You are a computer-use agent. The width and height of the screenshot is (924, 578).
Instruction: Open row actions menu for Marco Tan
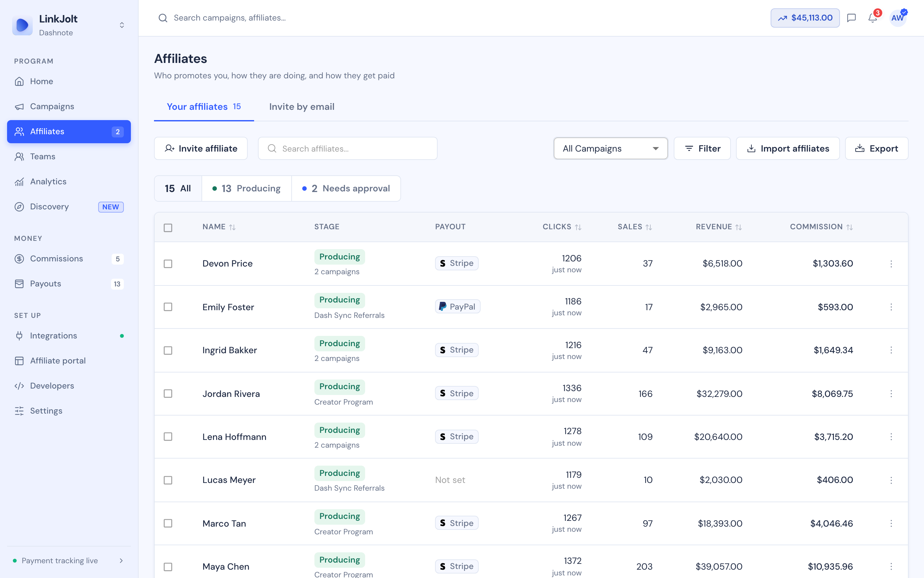coord(891,523)
